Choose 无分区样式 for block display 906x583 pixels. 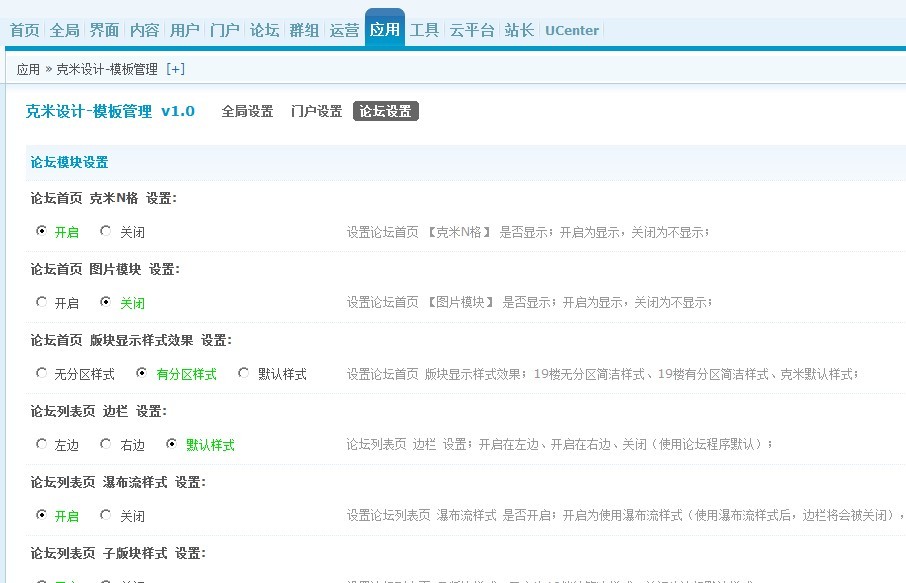[42, 374]
